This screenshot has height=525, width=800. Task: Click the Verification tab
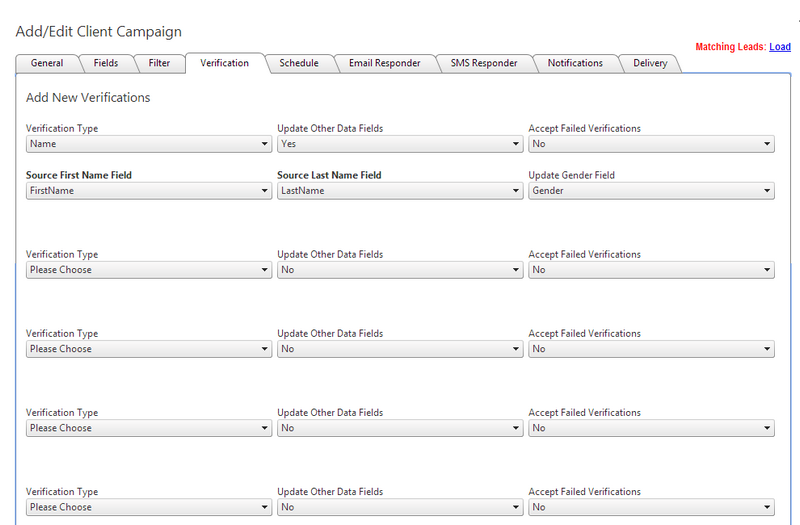click(x=225, y=63)
